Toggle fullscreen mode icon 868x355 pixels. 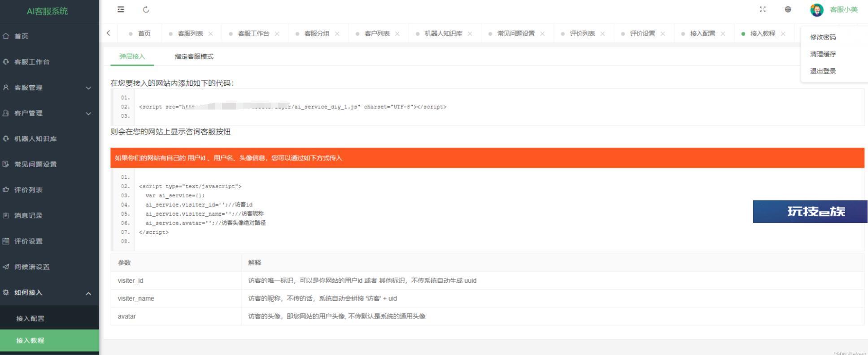pyautogui.click(x=763, y=9)
